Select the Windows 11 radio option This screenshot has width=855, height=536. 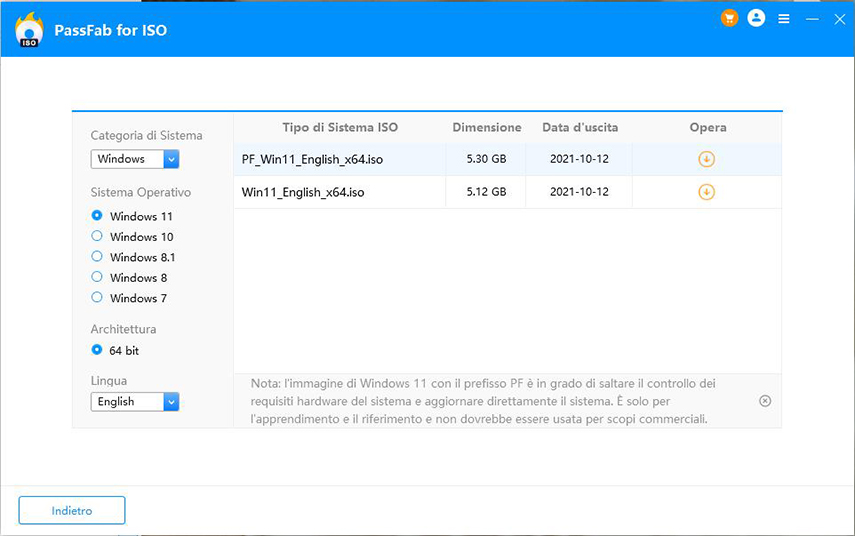pyautogui.click(x=97, y=216)
